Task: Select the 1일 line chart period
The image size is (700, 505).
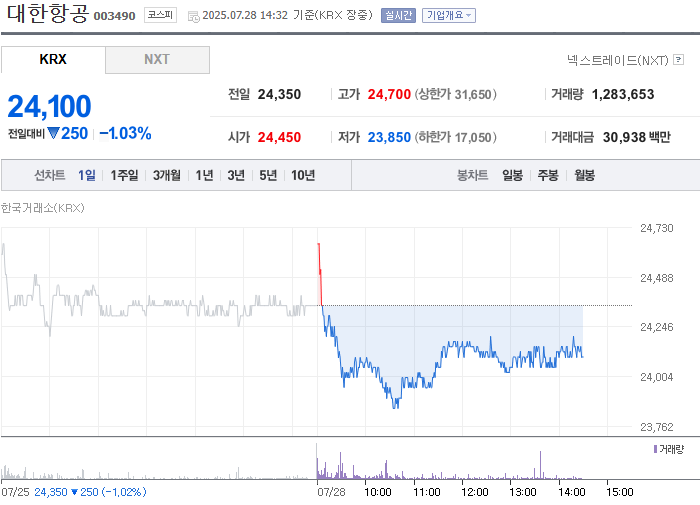Action: coord(87,175)
